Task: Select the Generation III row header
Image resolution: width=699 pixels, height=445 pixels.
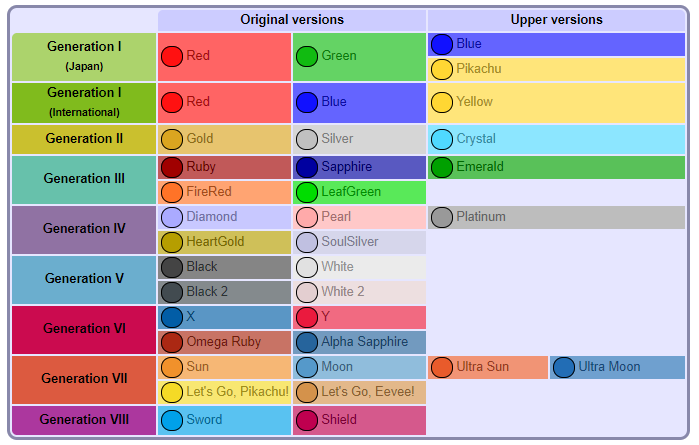Action: [84, 179]
